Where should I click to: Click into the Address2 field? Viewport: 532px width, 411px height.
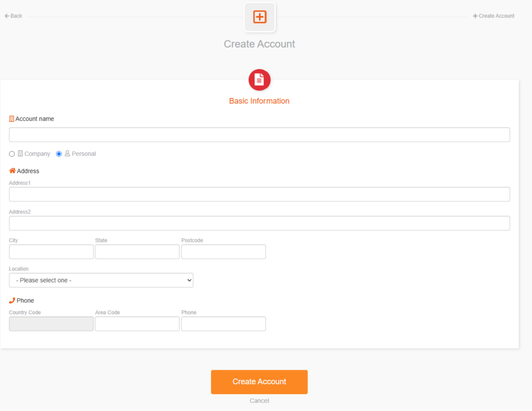[x=259, y=223]
